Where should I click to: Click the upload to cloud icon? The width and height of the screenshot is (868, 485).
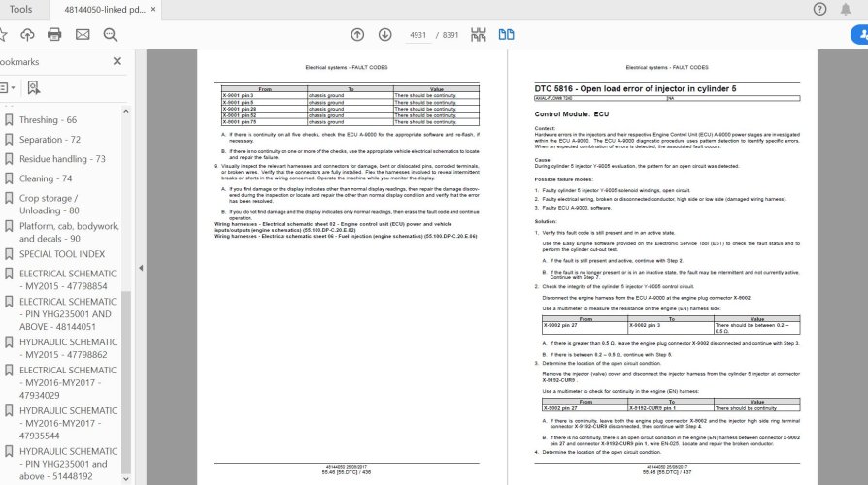click(27, 34)
